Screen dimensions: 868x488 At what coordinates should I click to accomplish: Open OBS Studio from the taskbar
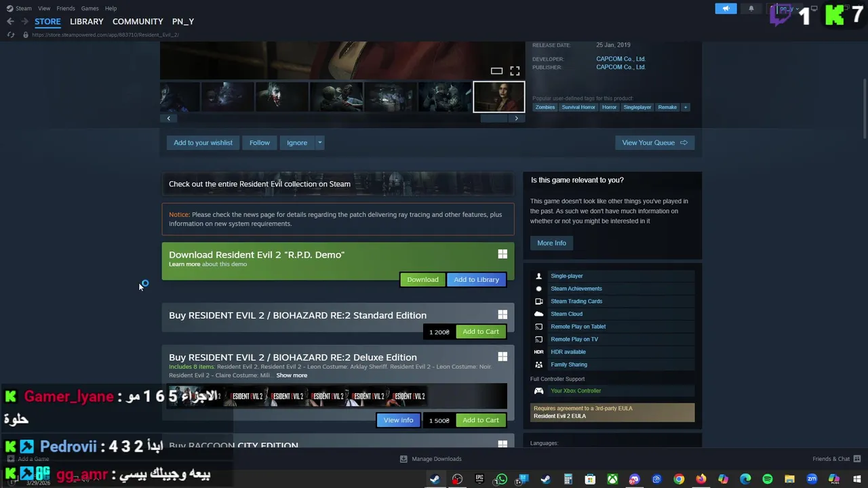pos(457,479)
